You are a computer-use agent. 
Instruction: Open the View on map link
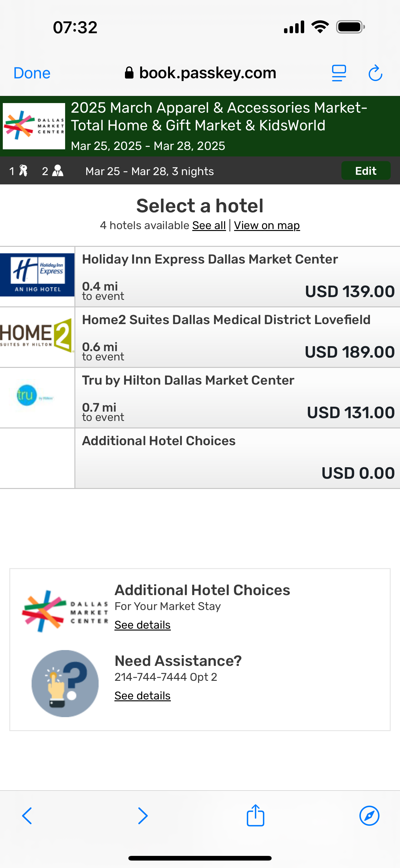(x=267, y=225)
